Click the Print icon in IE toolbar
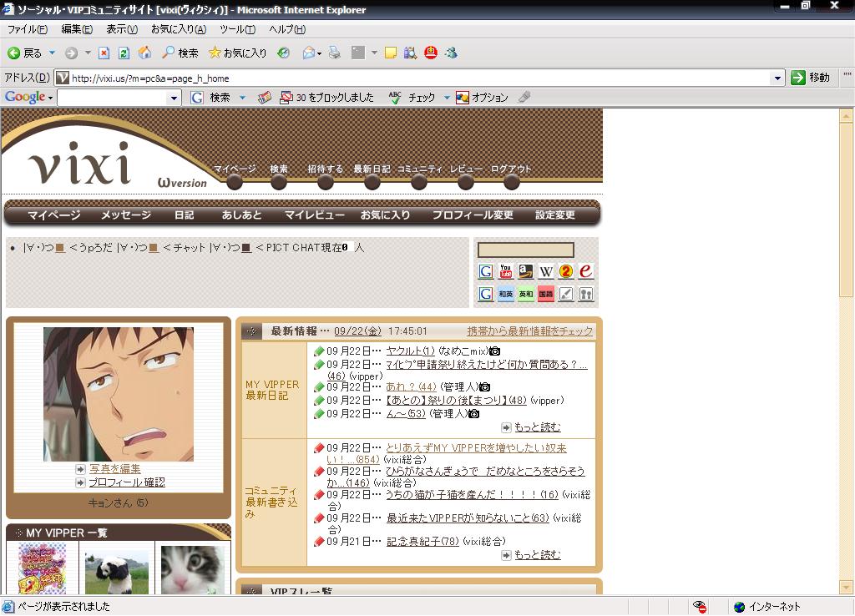Viewport: 855px width, 616px height. tap(335, 53)
